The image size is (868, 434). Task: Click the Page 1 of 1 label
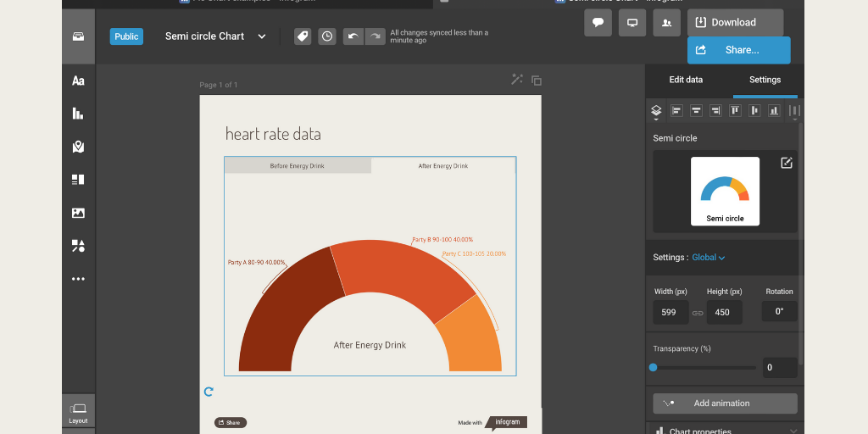tap(219, 85)
